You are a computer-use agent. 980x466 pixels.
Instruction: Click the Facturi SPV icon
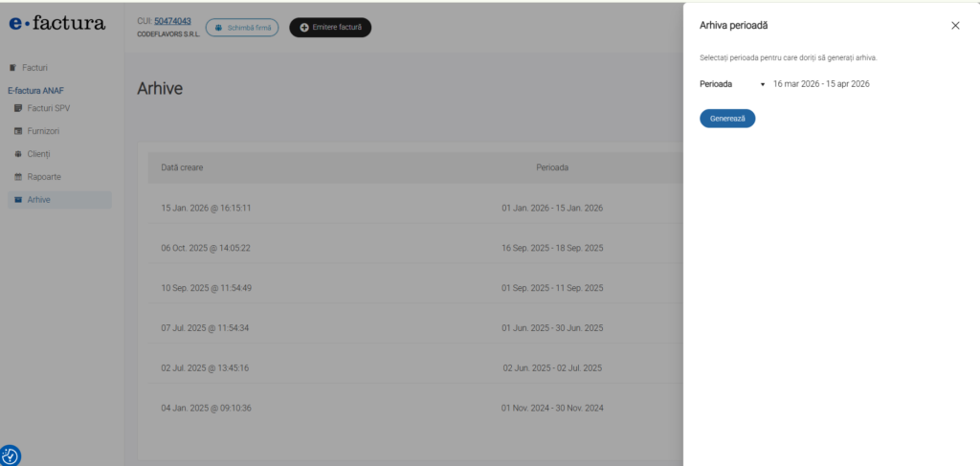[x=18, y=108]
